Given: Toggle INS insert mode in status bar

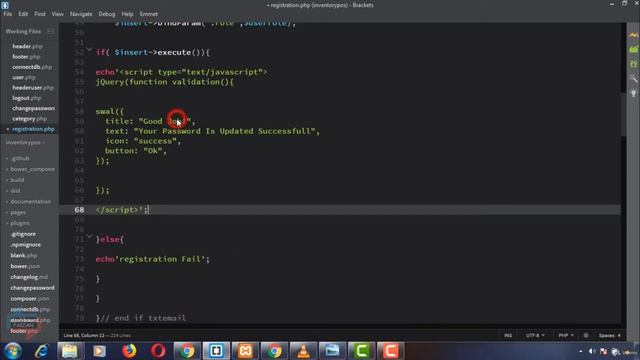Looking at the screenshot, I should 508,336.
